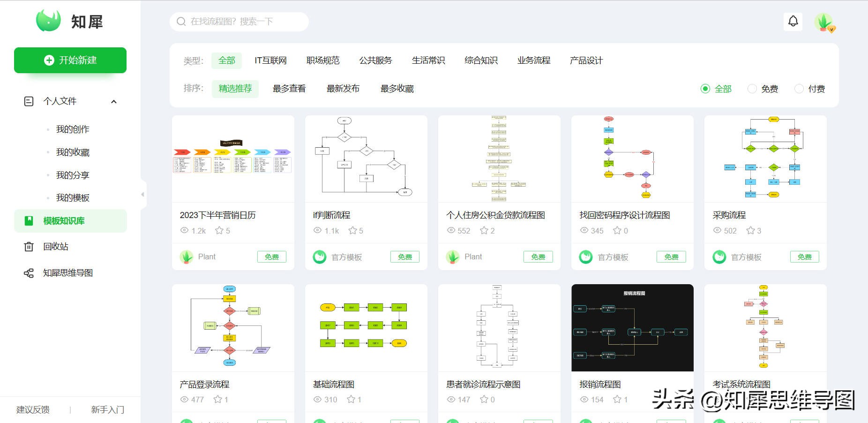Screen dimensions: 868x423
Task: Click the 模板知识库 bookmark icon
Action: [29, 220]
